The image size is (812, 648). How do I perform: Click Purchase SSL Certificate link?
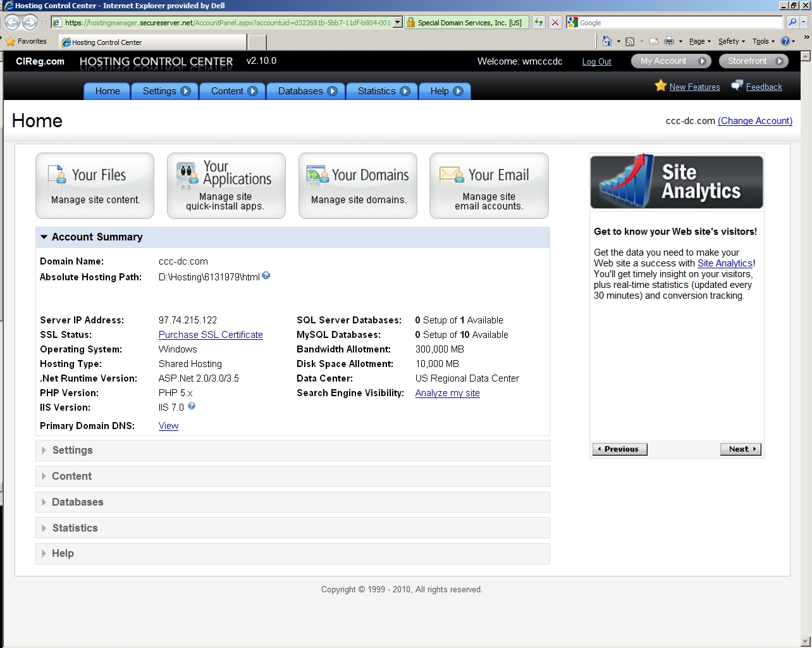click(211, 335)
